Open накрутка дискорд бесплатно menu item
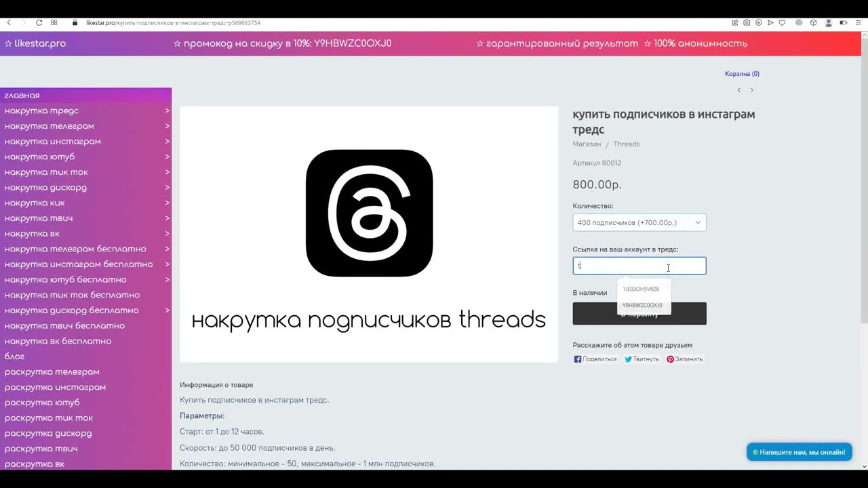The image size is (868, 488). pyautogui.click(x=85, y=310)
